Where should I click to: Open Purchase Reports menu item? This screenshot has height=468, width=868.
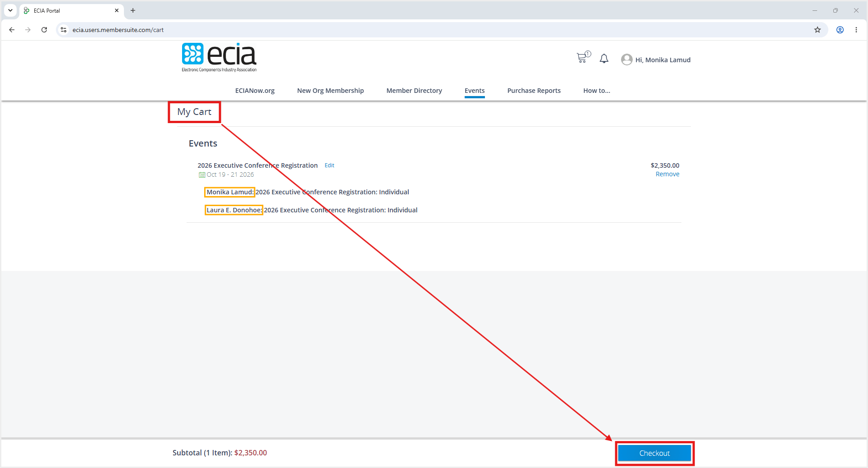click(x=534, y=91)
